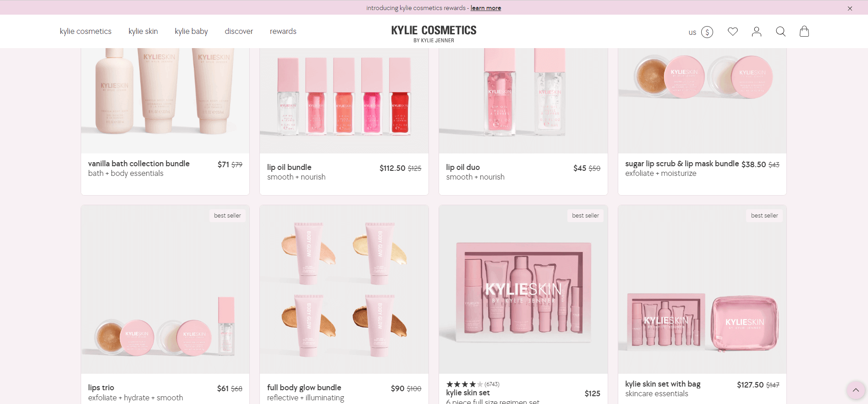Click best seller badge on kylie skin set

tap(585, 216)
